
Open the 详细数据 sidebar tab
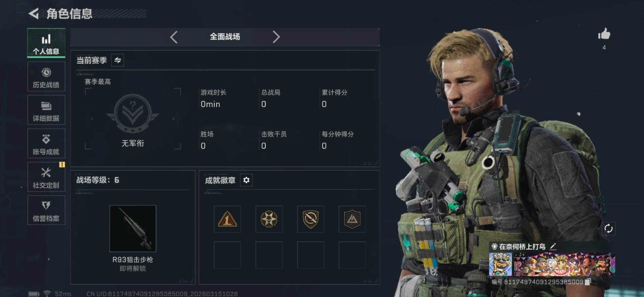[46, 110]
